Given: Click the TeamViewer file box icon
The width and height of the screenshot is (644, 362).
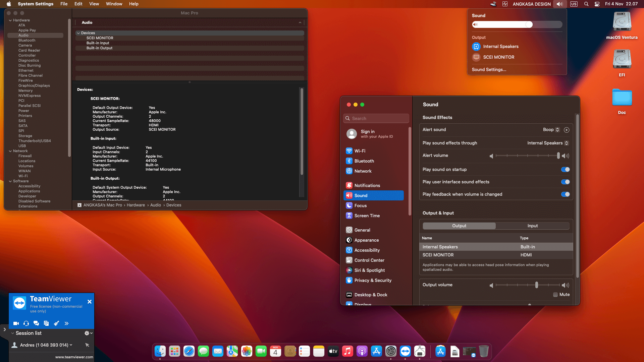Looking at the screenshot, I should [46, 323].
